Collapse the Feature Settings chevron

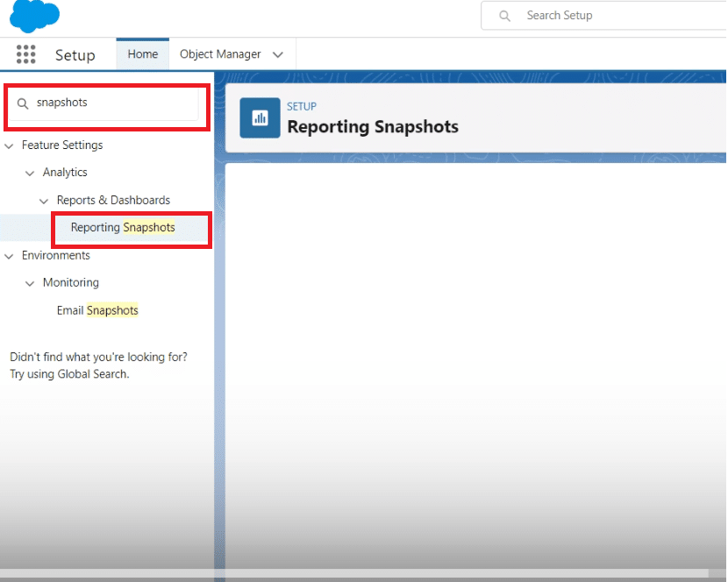(9, 145)
